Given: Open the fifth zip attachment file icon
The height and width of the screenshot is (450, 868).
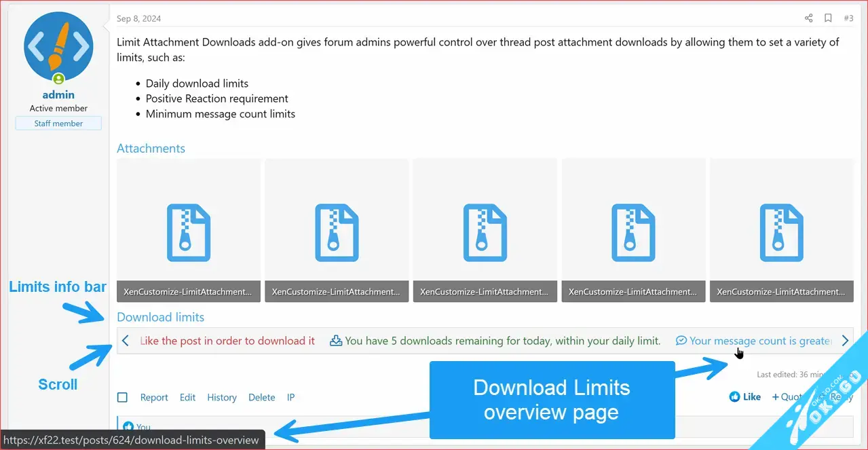Looking at the screenshot, I should click(x=781, y=232).
